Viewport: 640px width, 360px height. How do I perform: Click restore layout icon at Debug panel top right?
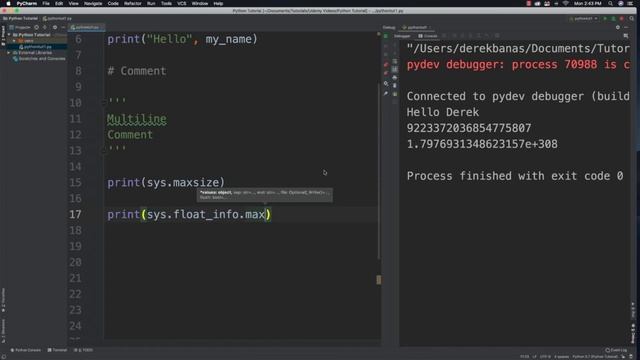[x=626, y=36]
